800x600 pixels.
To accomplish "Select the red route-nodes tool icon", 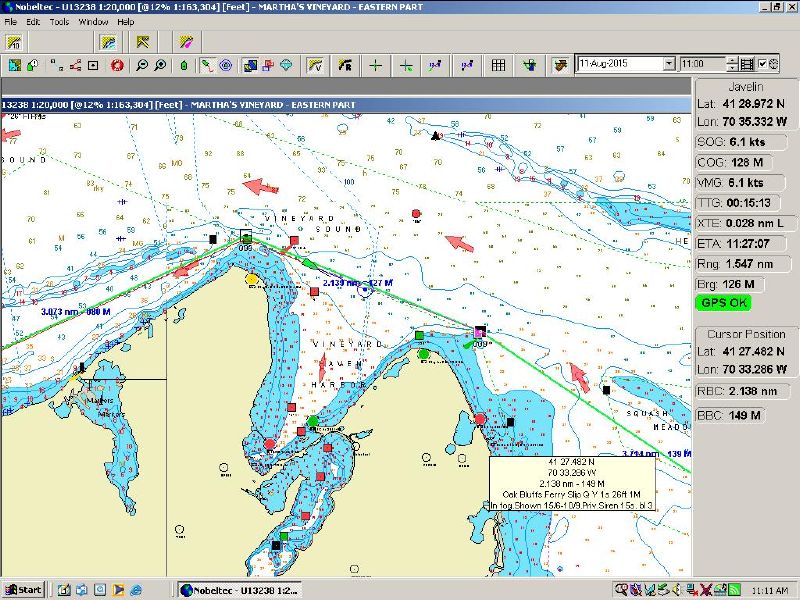I will 75,65.
